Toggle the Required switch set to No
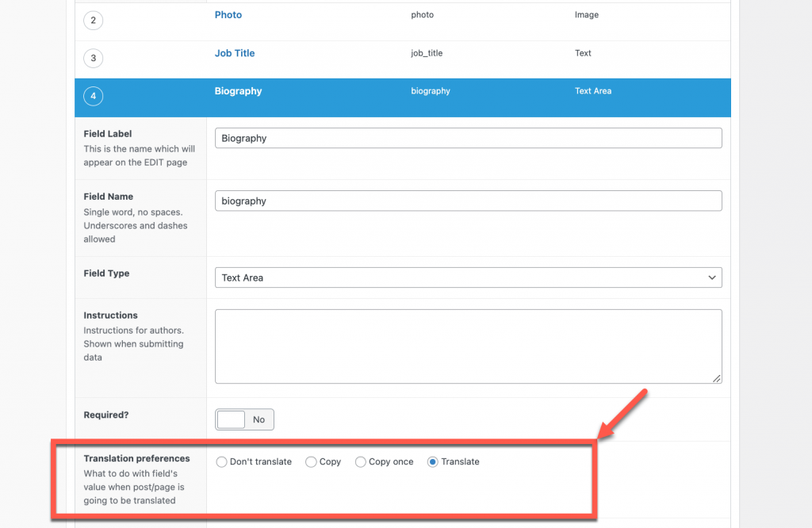The width and height of the screenshot is (812, 528). point(244,419)
